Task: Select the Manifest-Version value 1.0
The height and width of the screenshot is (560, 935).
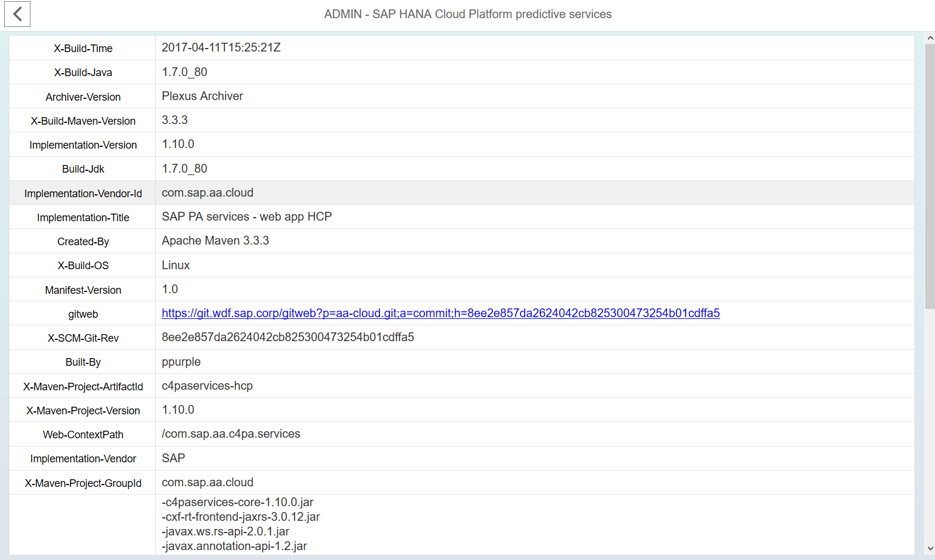Action: [x=170, y=289]
